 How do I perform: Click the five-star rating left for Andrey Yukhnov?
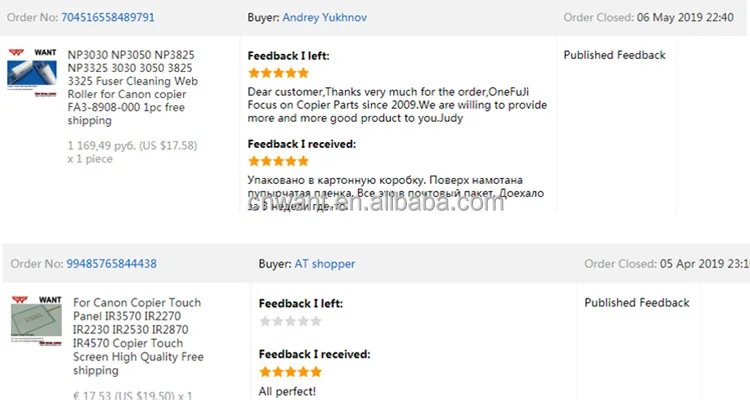coord(278,73)
